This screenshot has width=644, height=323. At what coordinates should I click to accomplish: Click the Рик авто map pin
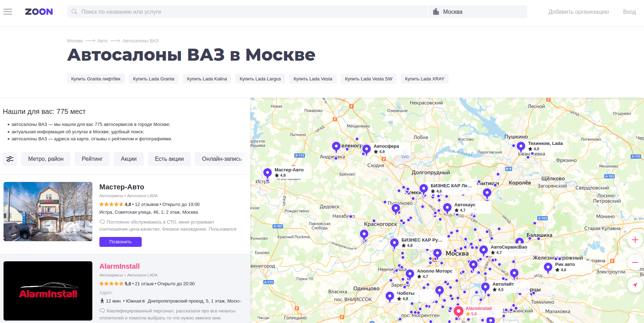(x=548, y=268)
